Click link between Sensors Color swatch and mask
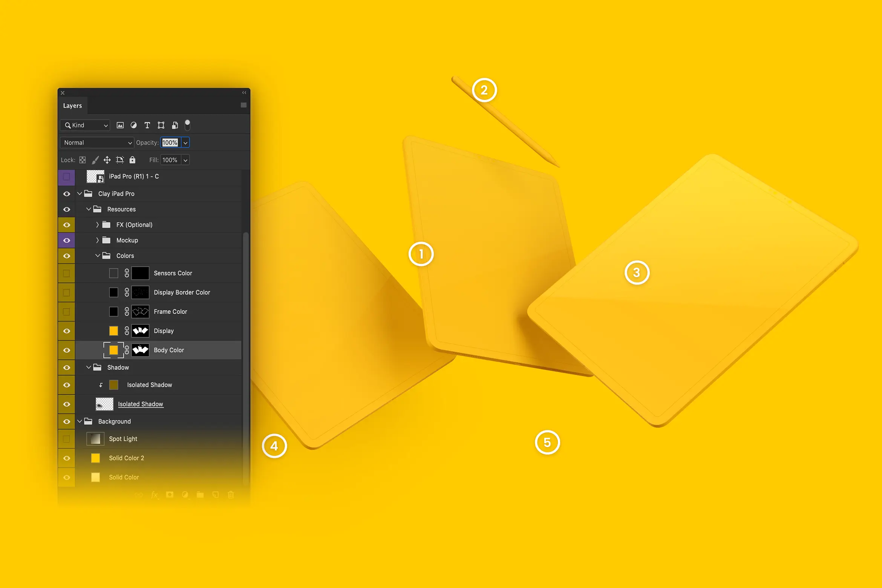 tap(127, 273)
